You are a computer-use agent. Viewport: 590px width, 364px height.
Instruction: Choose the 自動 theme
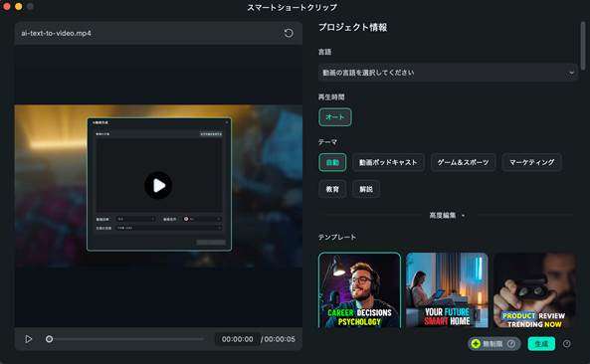point(332,162)
